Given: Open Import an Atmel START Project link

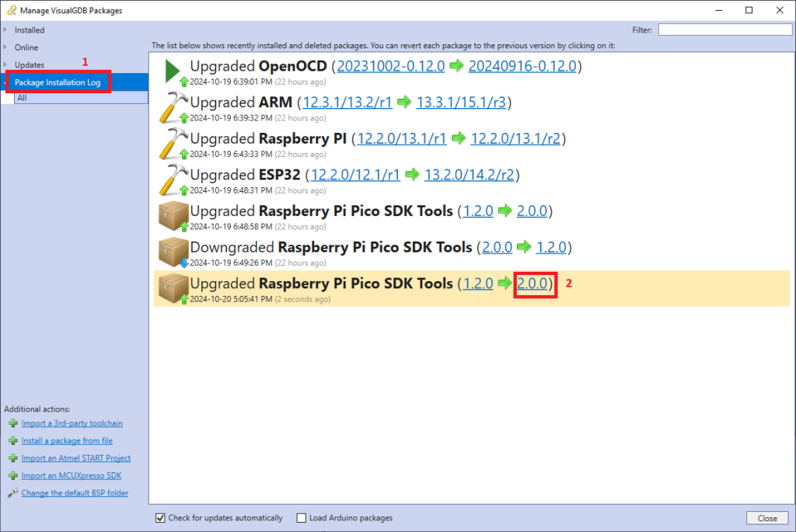Looking at the screenshot, I should click(75, 458).
